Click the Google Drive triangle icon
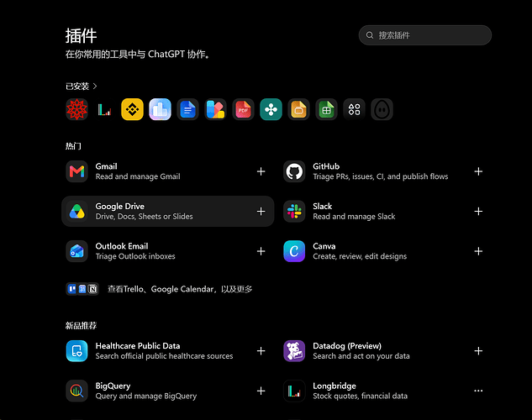532x420 pixels. 77,212
